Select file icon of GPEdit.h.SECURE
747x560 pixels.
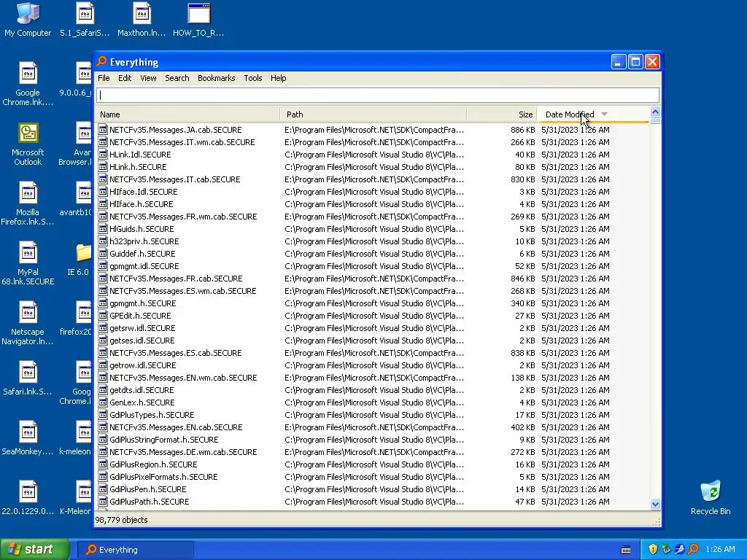102,315
